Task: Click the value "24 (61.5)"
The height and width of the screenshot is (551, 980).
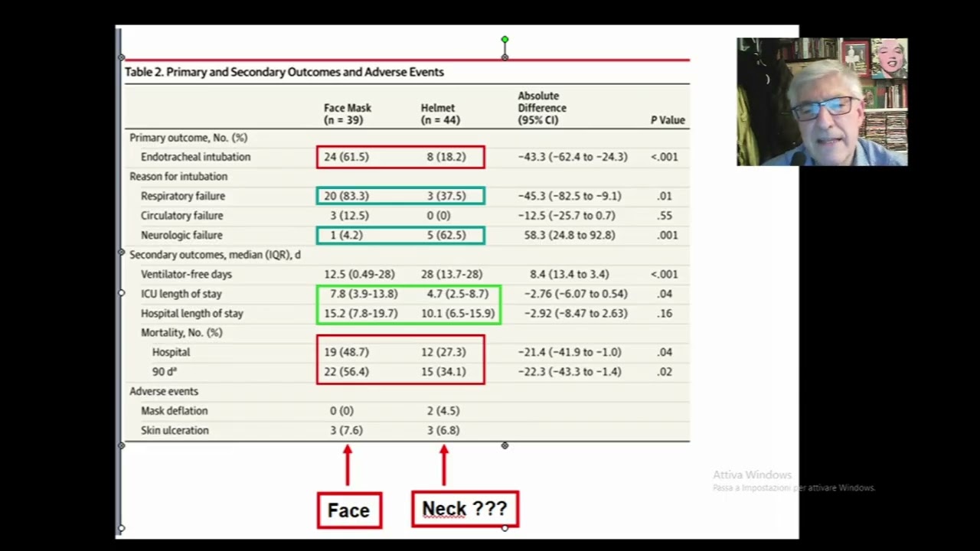Action: [346, 157]
